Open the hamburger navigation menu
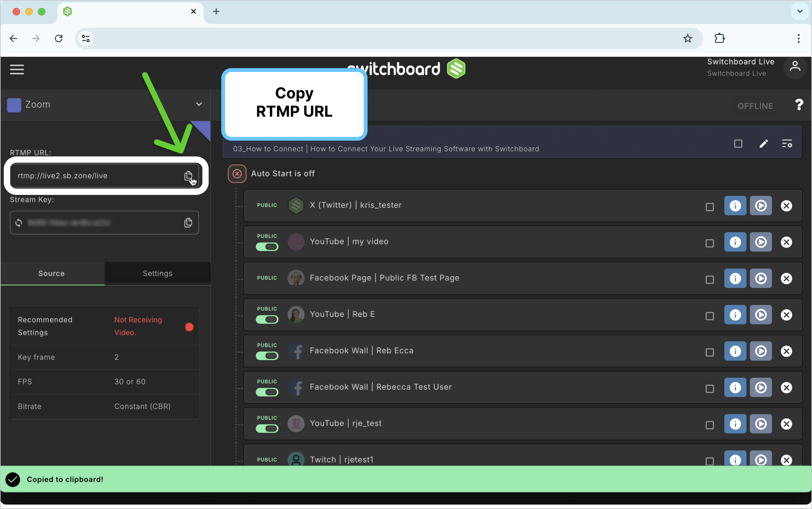Viewport: 812px width, 509px height. tap(17, 69)
